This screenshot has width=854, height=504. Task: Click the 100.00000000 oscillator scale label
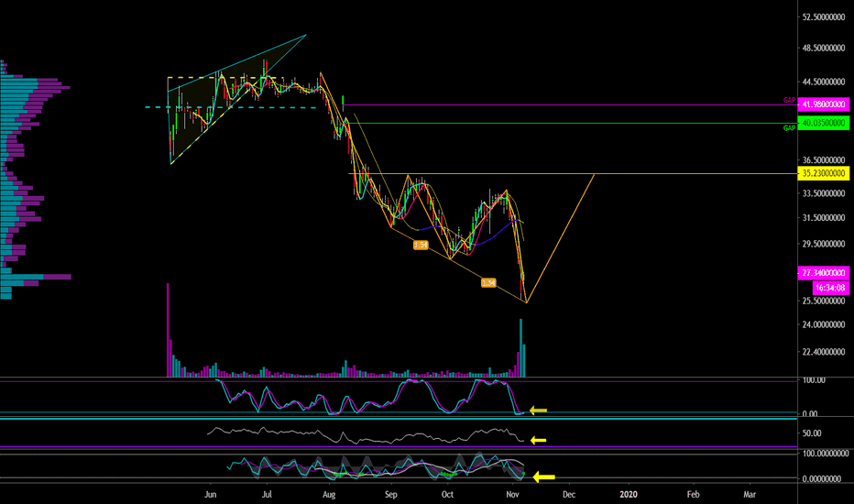click(x=826, y=454)
